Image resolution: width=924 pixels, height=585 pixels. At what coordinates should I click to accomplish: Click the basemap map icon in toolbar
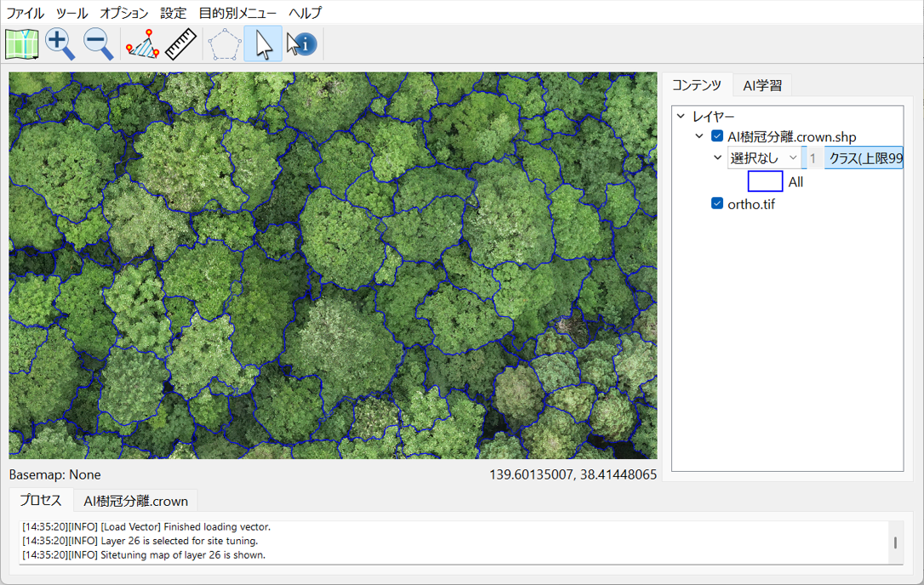tap(22, 44)
